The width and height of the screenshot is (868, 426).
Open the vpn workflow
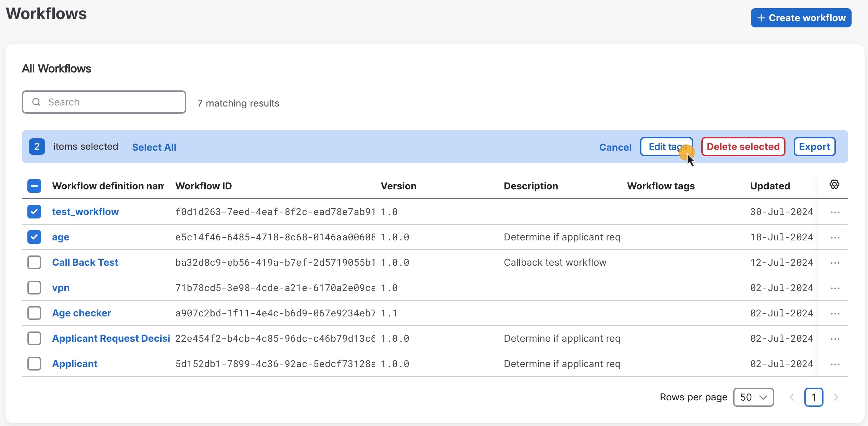pos(61,288)
